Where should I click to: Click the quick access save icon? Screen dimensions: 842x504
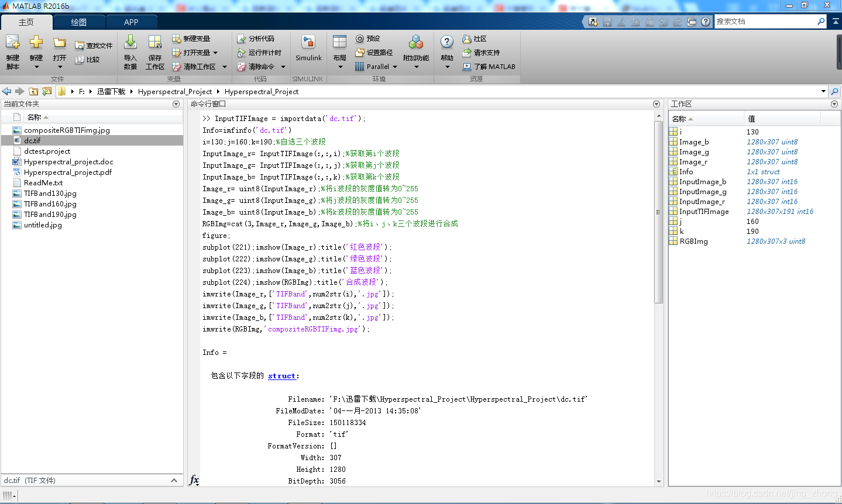pos(607,22)
